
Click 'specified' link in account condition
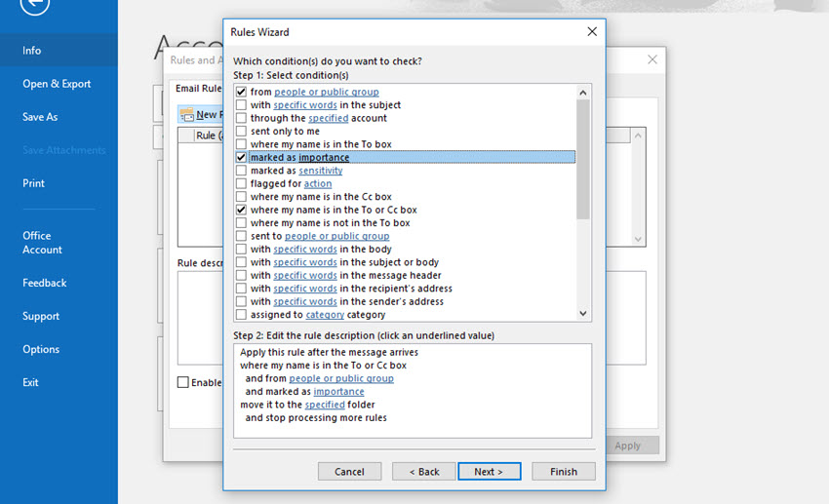pos(329,118)
